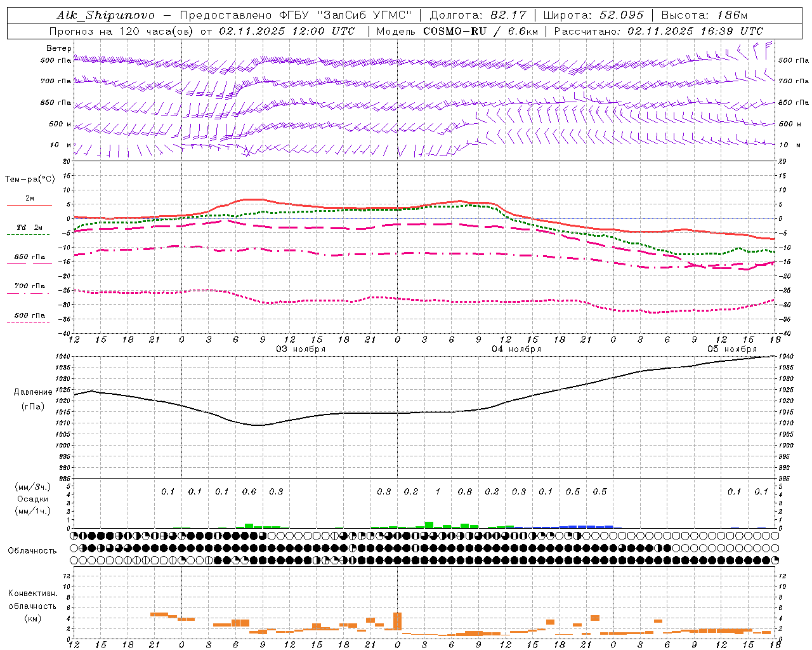Viewport: 812px width, 650px height.
Task: Click the 03 ноября date label
Action: point(301,349)
